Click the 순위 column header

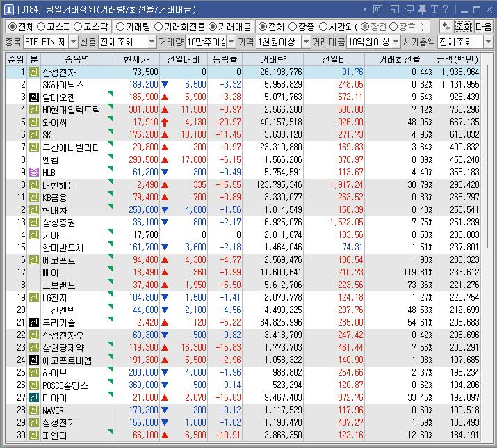point(16,59)
